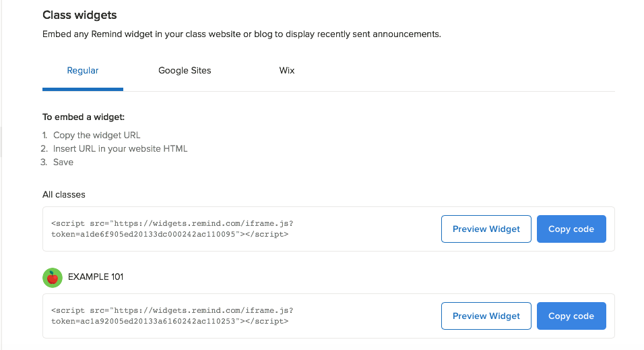The image size is (644, 350).
Task: Click the 'To embed a widget:' heading
Action: (84, 117)
